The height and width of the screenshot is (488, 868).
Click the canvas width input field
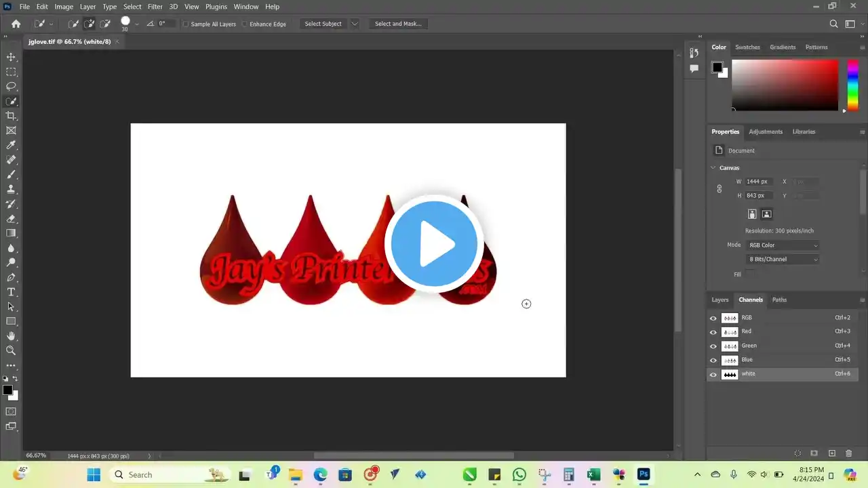758,182
